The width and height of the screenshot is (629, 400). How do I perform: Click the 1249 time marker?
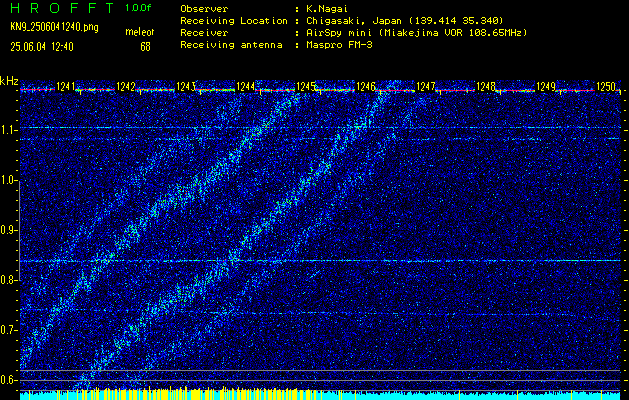(546, 86)
